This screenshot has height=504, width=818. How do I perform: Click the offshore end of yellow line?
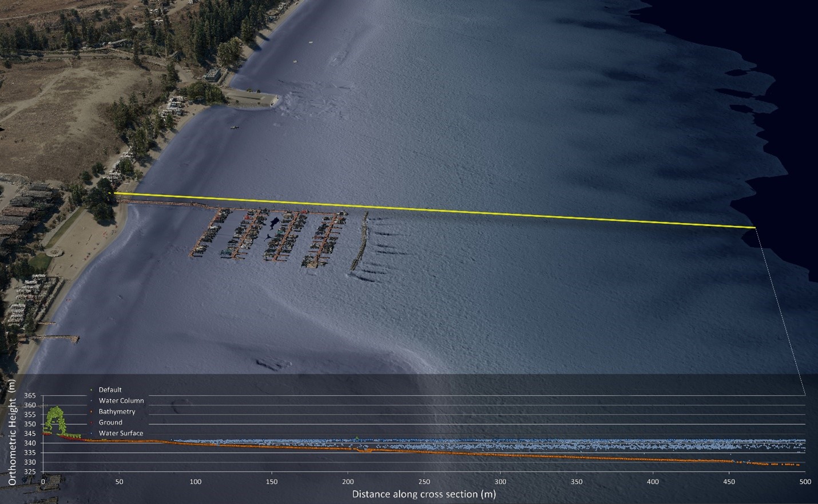(x=754, y=228)
